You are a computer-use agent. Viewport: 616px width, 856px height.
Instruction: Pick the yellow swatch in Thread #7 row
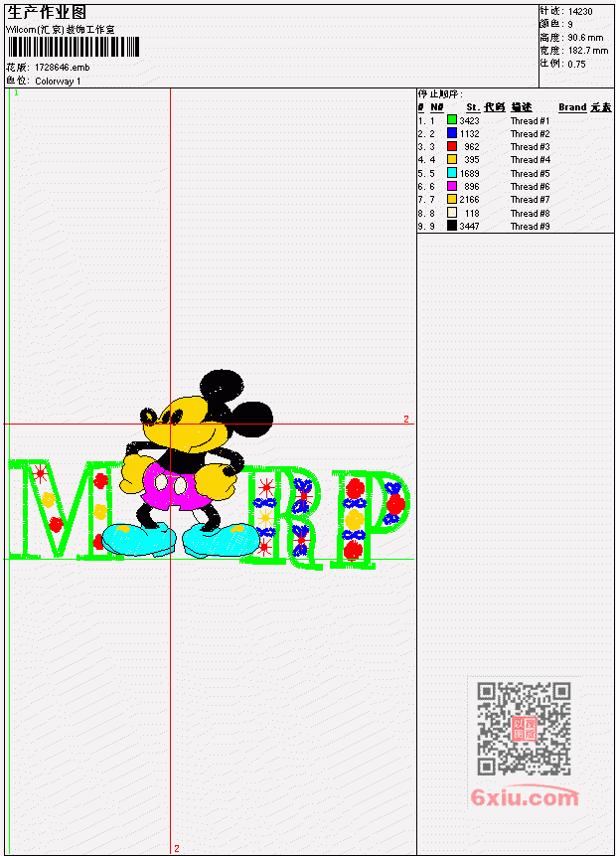pyautogui.click(x=452, y=199)
